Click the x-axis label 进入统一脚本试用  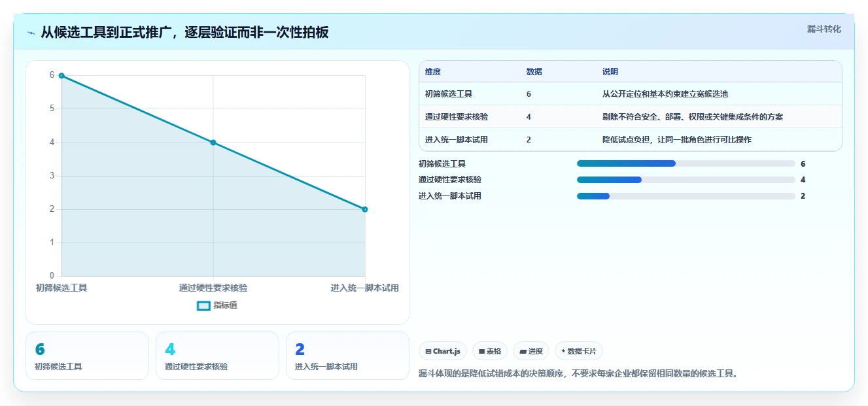(364, 288)
